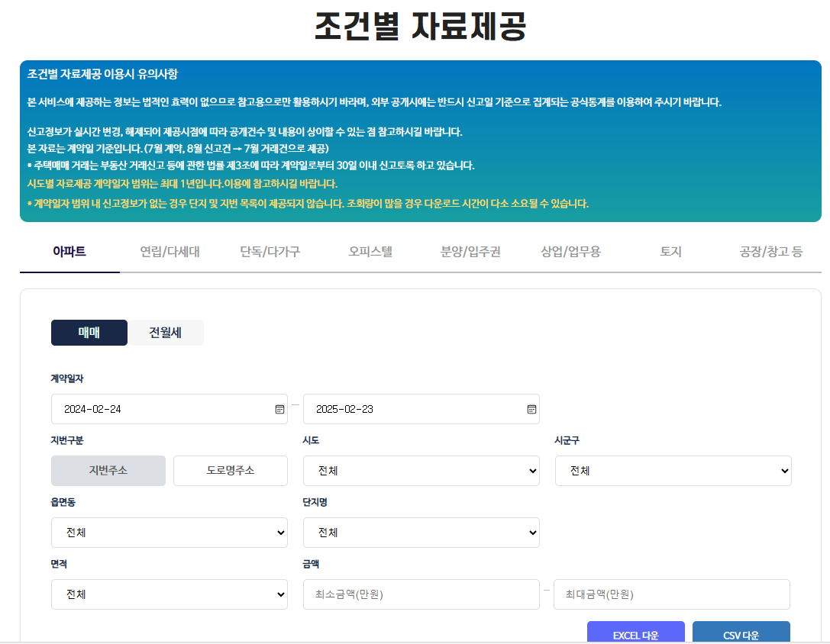Image resolution: width=830 pixels, height=644 pixels.
Task: Open the 연립/다세대 tab
Action: click(170, 251)
